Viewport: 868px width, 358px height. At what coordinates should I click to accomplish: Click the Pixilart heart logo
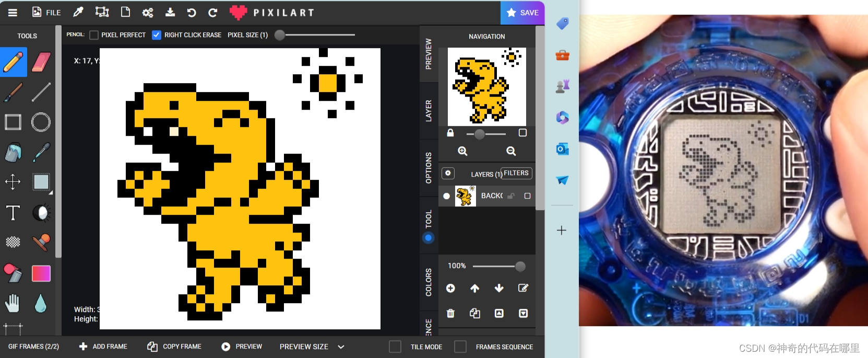click(x=238, y=13)
